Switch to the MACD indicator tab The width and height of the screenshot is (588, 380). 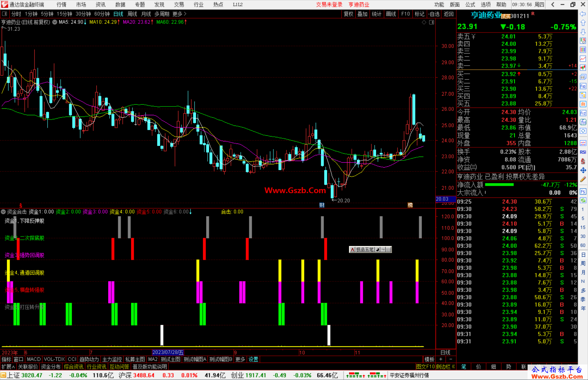pyautogui.click(x=34, y=360)
